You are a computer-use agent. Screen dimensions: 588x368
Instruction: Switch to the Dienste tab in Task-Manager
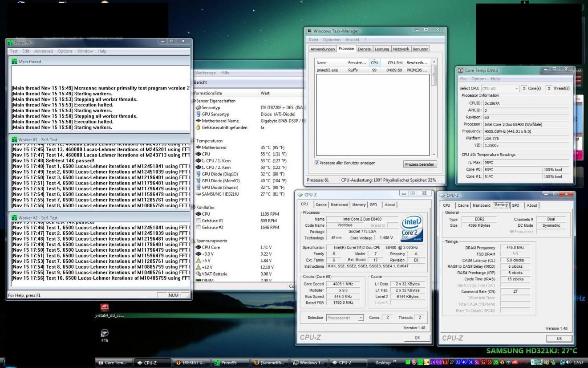pyautogui.click(x=364, y=49)
